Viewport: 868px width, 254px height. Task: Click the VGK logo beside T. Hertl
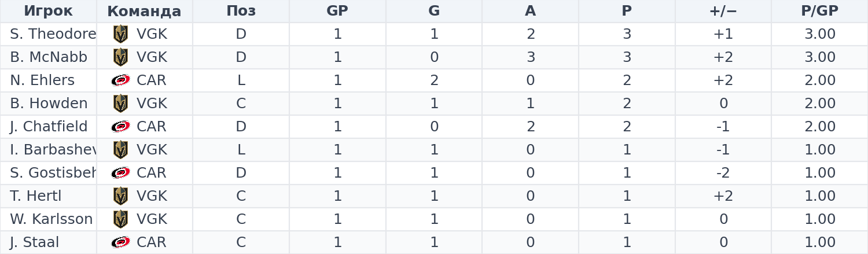click(x=120, y=196)
